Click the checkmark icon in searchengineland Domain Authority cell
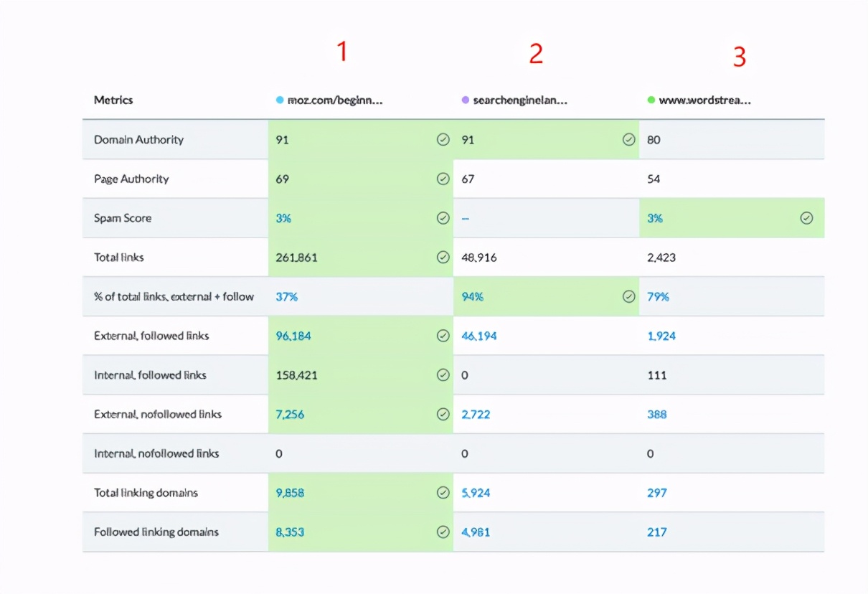 tap(629, 140)
